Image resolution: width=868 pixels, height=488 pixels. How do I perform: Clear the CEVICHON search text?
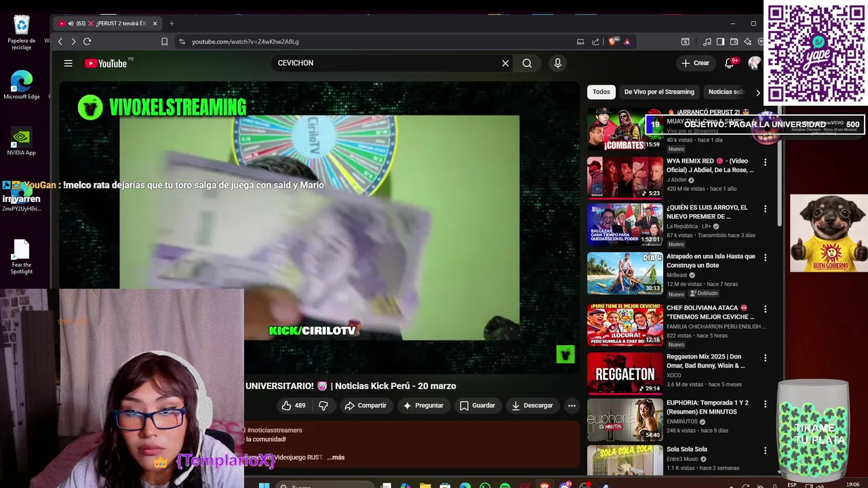505,63
